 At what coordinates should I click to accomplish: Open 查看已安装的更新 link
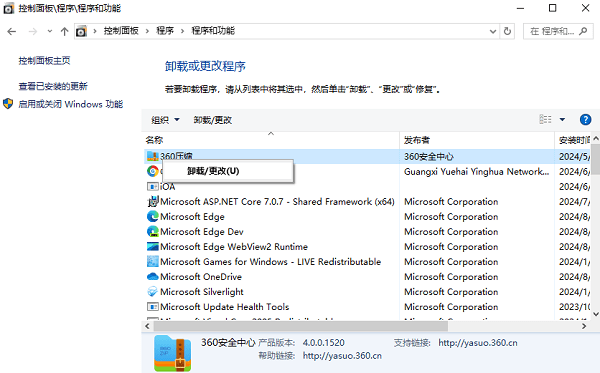pos(53,86)
